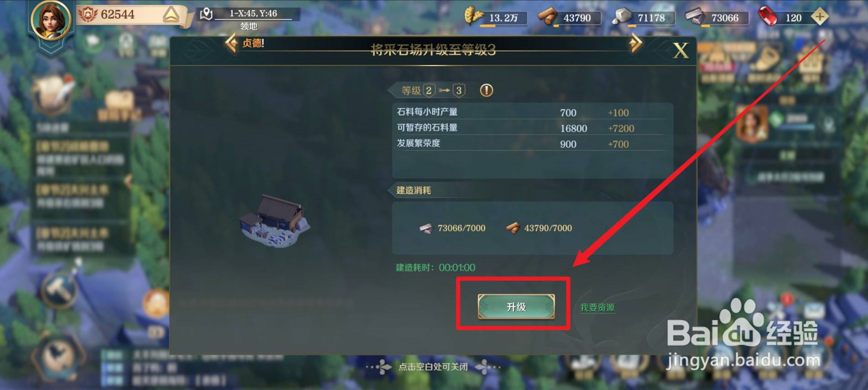Tap the red gem currency icon
The width and height of the screenshot is (868, 390).
point(768,16)
